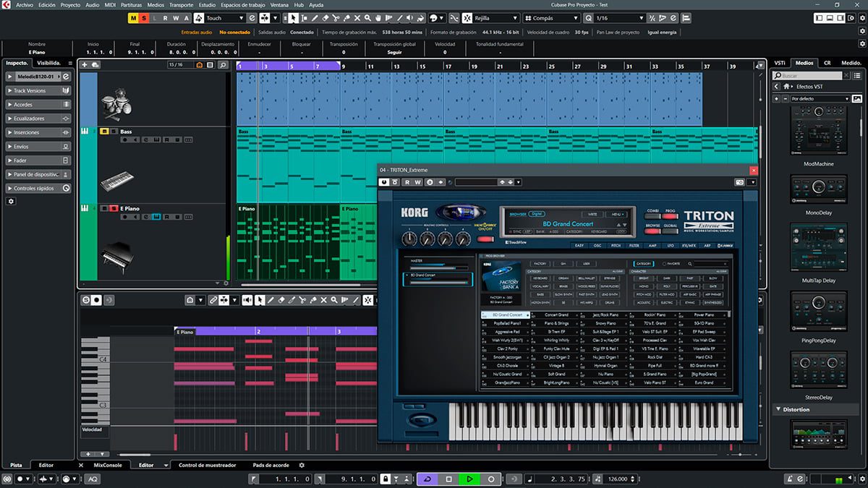Viewport: 868px width, 488px height.
Task: Open the MixConsole tab
Action: (x=108, y=465)
